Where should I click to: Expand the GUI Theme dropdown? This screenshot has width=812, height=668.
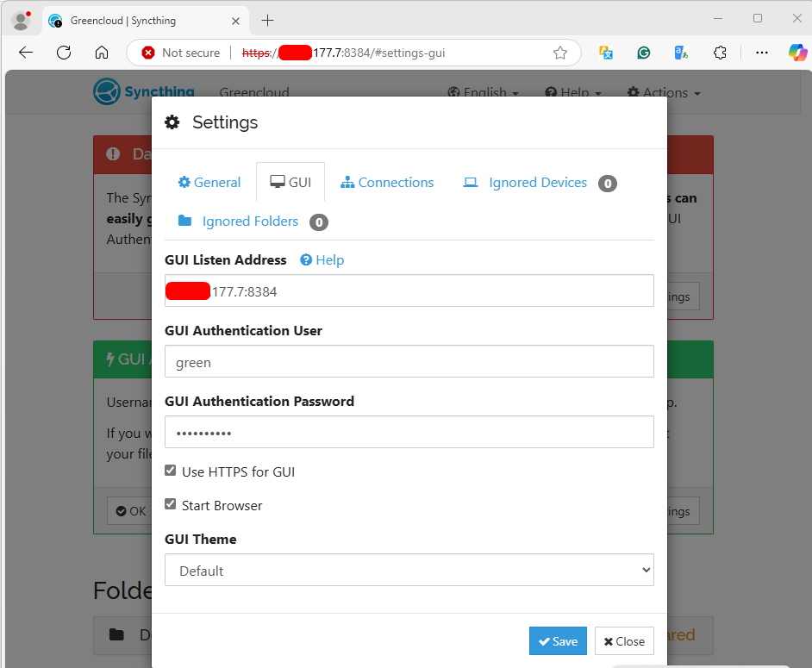click(x=409, y=570)
